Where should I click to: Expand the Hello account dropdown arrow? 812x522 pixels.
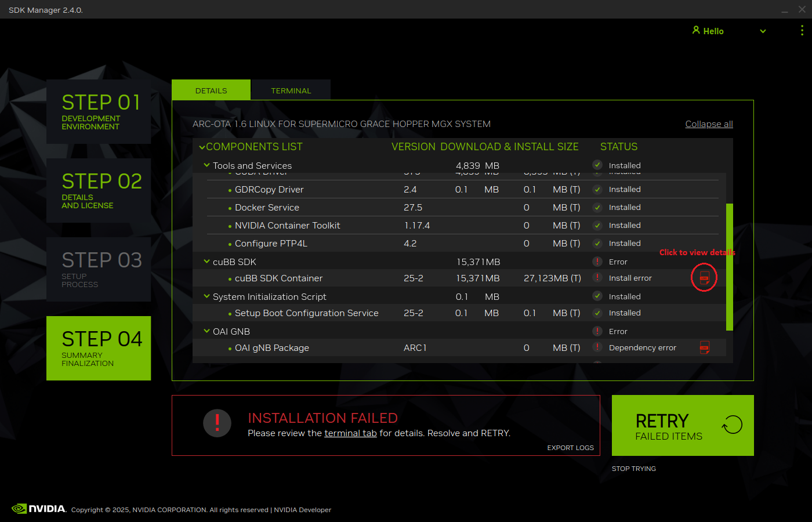click(763, 31)
